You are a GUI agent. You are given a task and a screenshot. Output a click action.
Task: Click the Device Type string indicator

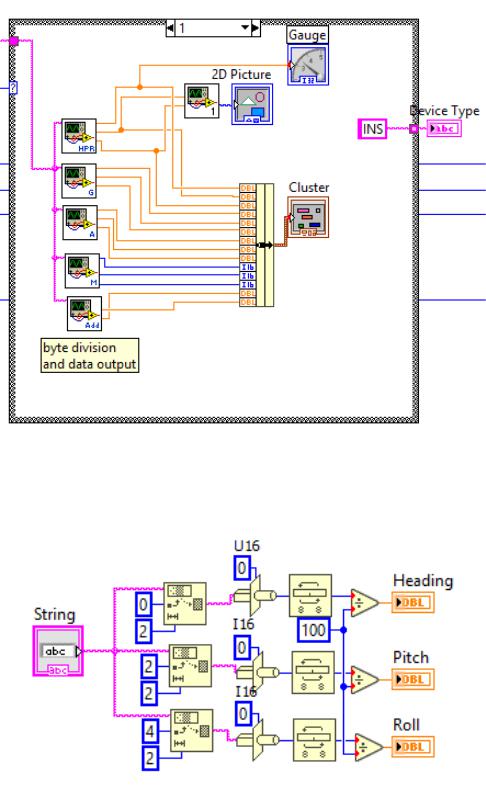(444, 129)
